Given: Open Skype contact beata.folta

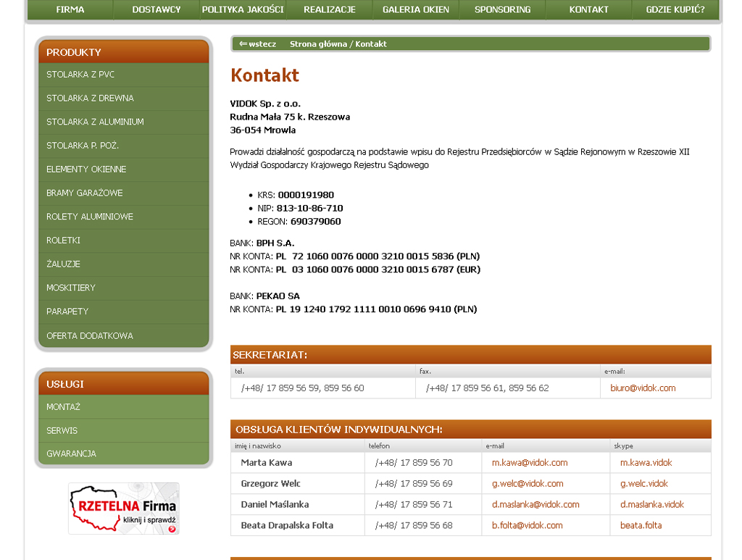Looking at the screenshot, I should [641, 526].
